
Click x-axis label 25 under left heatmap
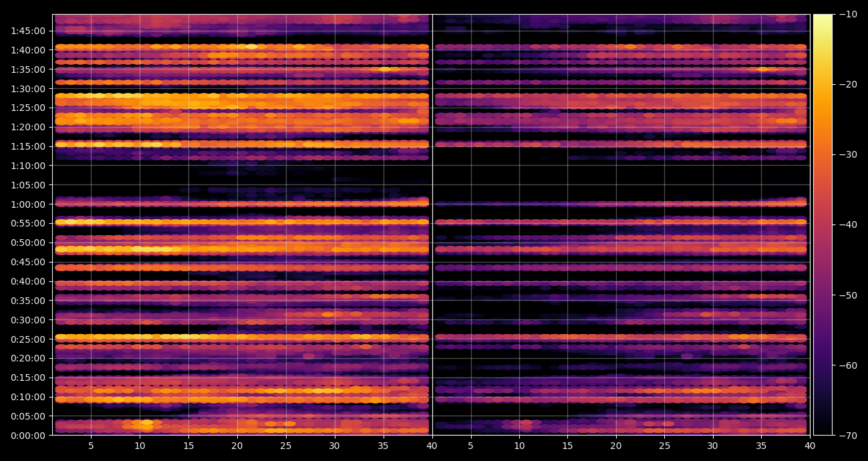coord(285,446)
